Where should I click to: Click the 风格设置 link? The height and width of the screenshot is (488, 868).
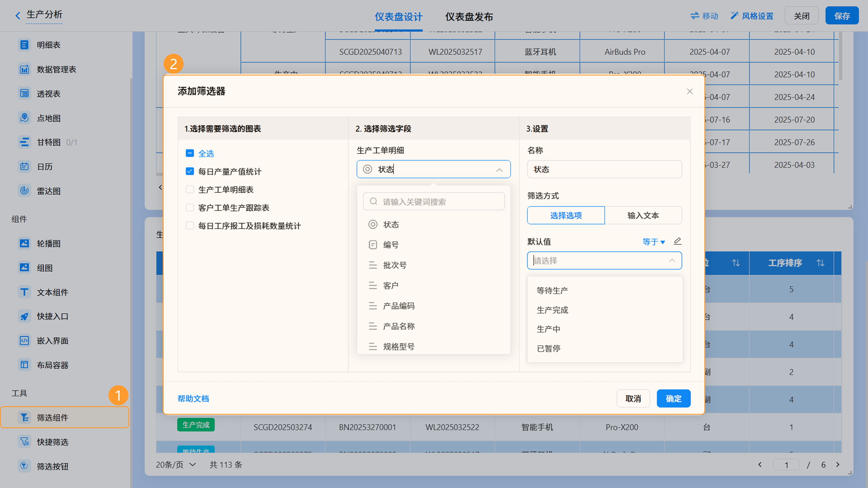point(757,16)
